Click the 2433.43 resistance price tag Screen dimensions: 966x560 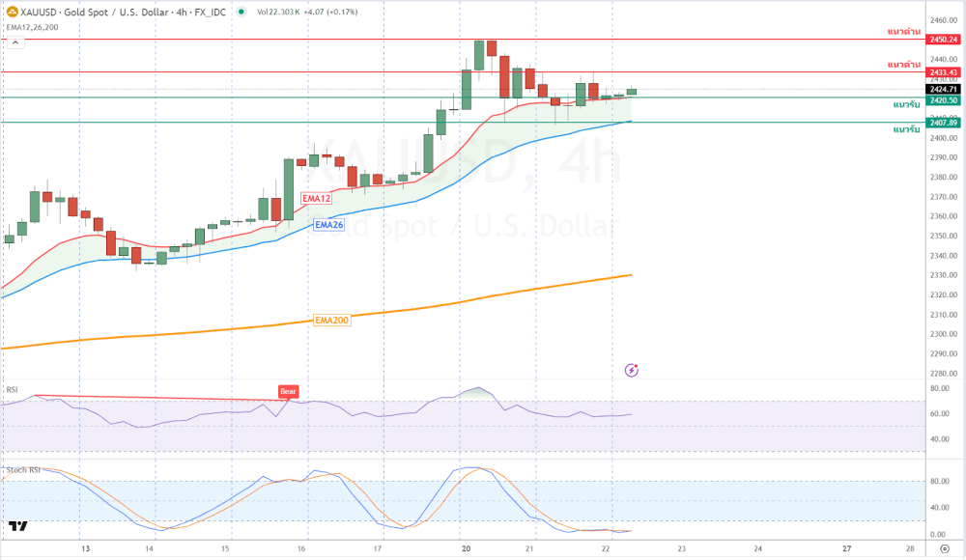coord(943,72)
